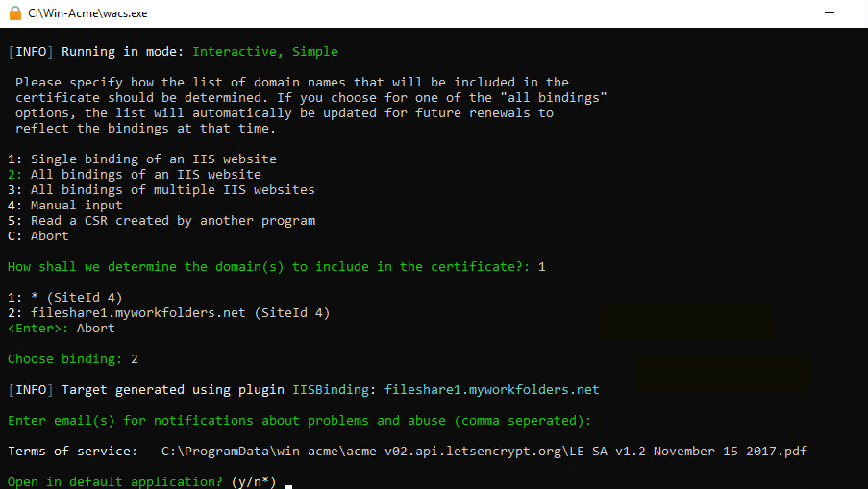
Task: Click the "<Enter>: Abort" line
Action: tap(61, 329)
